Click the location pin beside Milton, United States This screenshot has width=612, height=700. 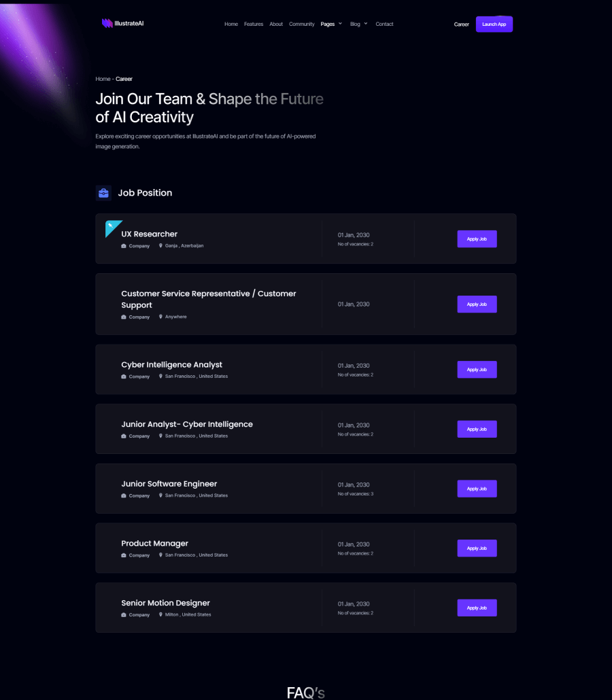(161, 614)
